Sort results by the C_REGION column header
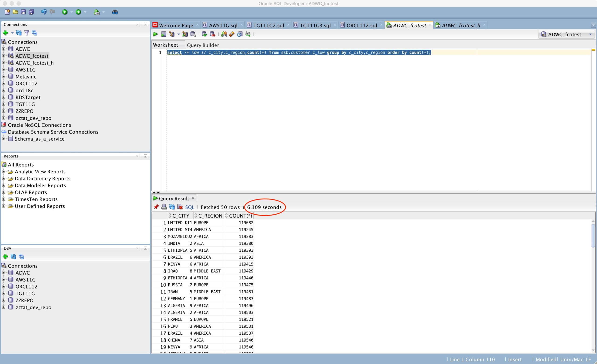This screenshot has width=597, height=364. click(210, 216)
